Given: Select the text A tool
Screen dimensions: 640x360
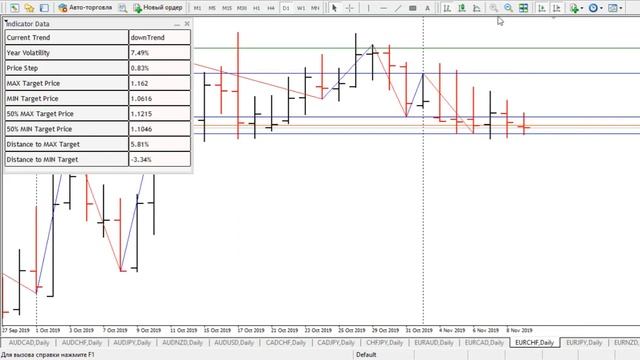Looking at the screenshot, I should 427,8.
